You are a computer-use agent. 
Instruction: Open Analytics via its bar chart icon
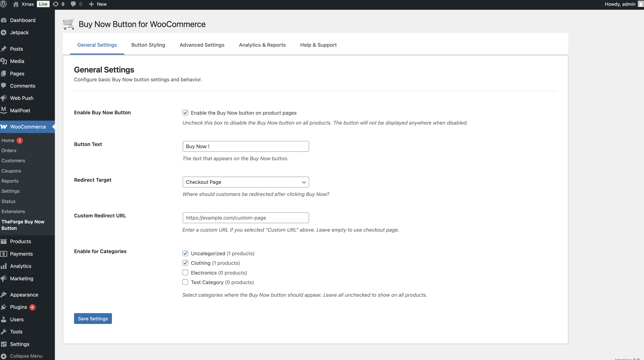click(x=3, y=266)
